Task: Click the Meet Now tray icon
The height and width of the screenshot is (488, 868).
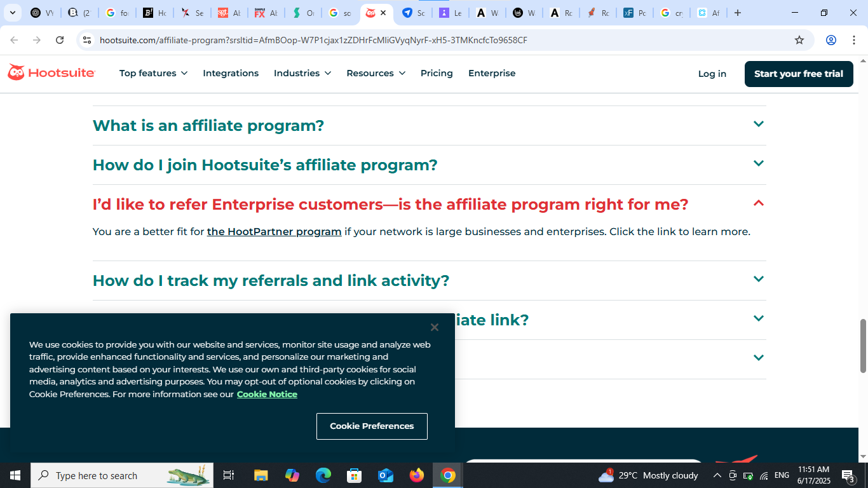Action: (x=733, y=475)
